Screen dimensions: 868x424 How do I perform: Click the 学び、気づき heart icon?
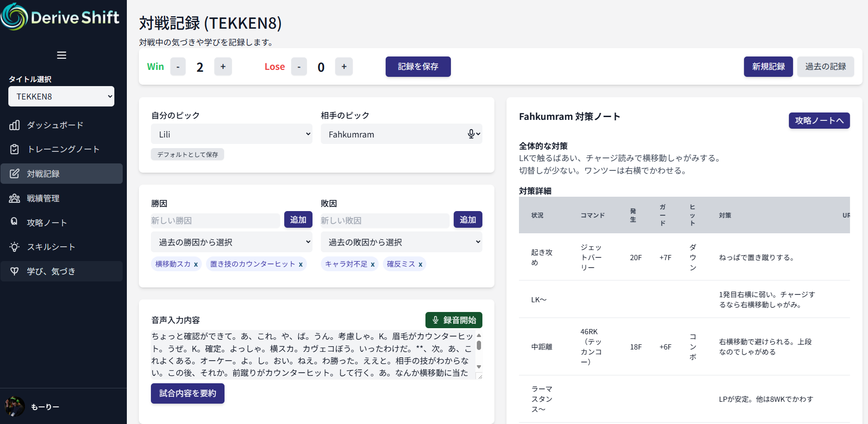(x=14, y=271)
